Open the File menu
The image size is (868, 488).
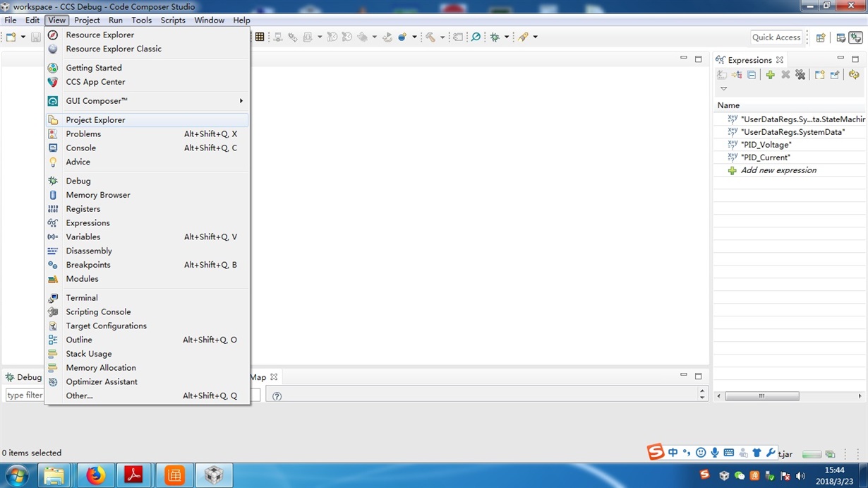point(11,20)
